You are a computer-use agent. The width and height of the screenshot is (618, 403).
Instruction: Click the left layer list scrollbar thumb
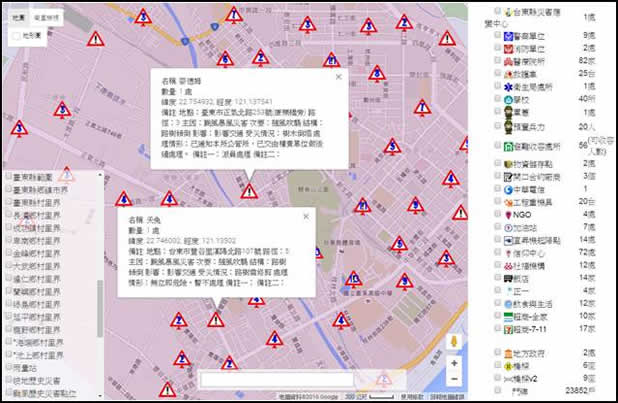point(100,308)
